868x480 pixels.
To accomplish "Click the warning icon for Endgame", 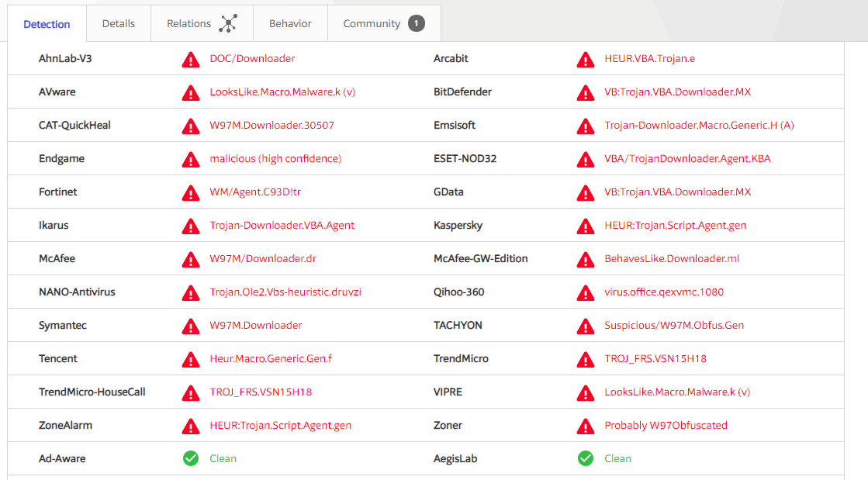I will point(190,160).
